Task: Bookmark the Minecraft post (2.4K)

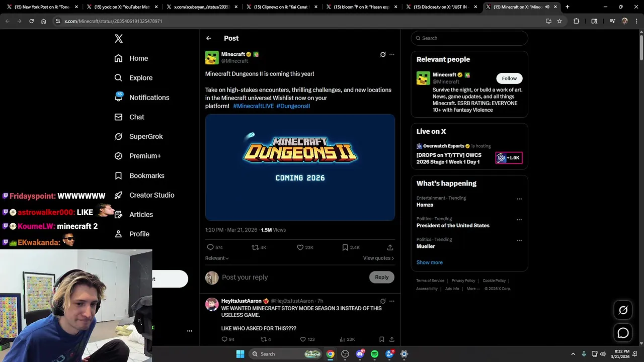Action: (x=351, y=247)
